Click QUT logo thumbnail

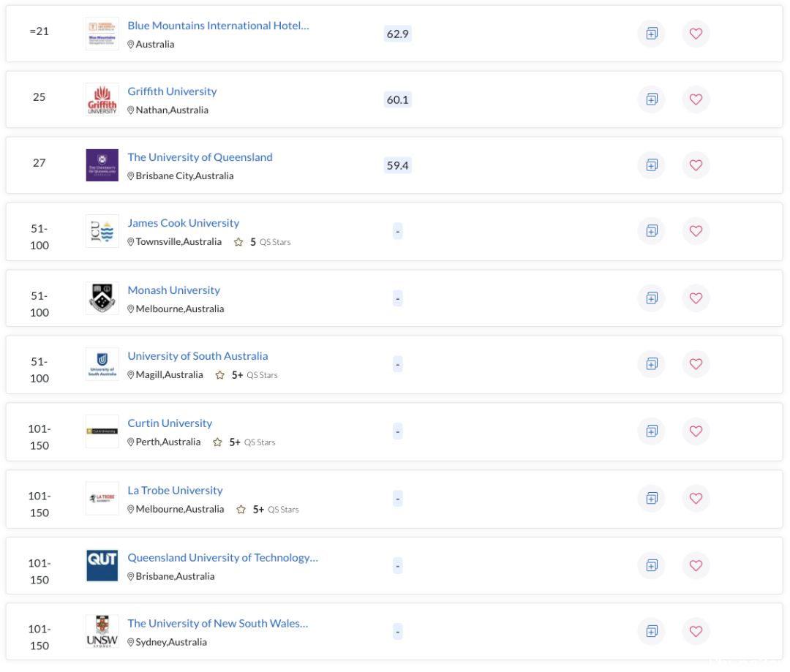(x=102, y=565)
